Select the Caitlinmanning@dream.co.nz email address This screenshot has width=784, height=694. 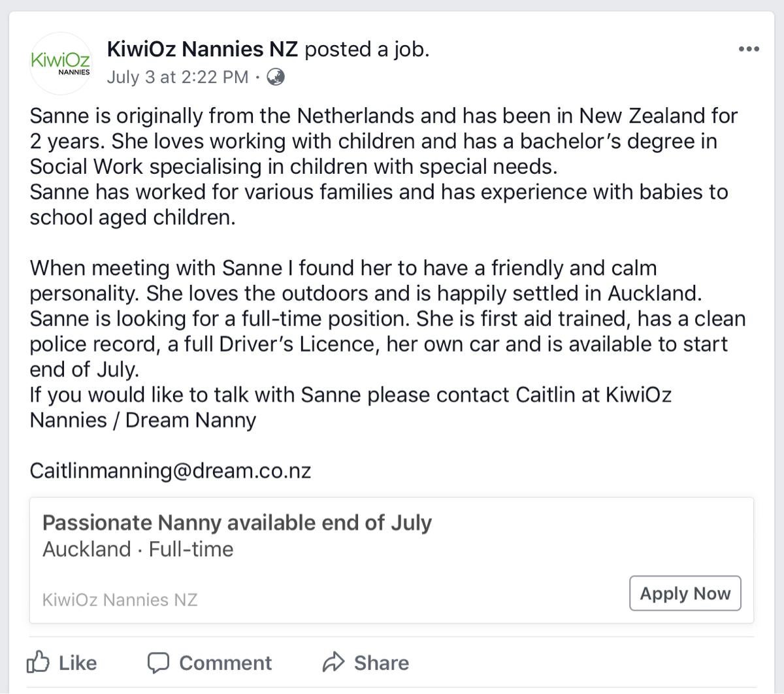tap(170, 471)
